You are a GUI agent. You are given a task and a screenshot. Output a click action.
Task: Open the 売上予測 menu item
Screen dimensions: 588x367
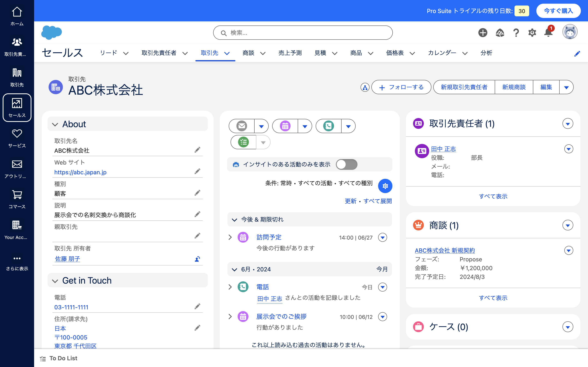290,53
